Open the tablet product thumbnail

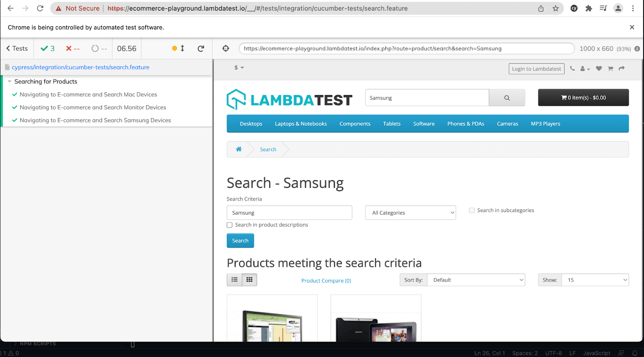coord(376,318)
